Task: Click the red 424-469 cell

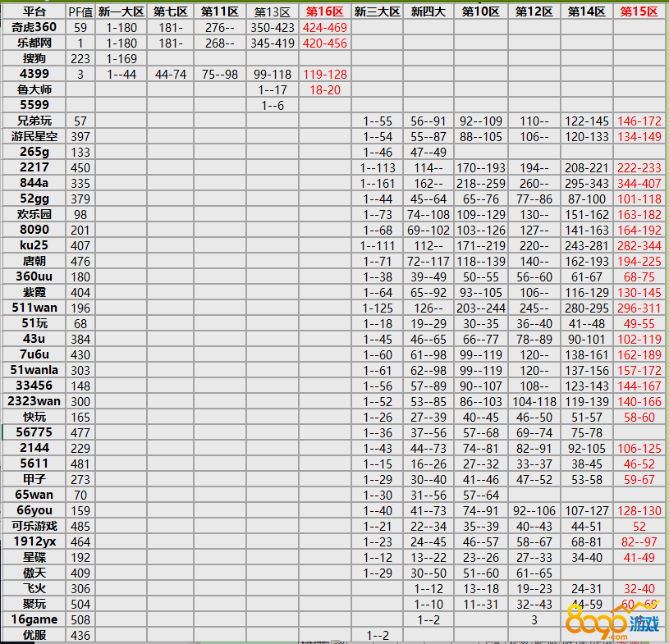Action: [x=325, y=27]
